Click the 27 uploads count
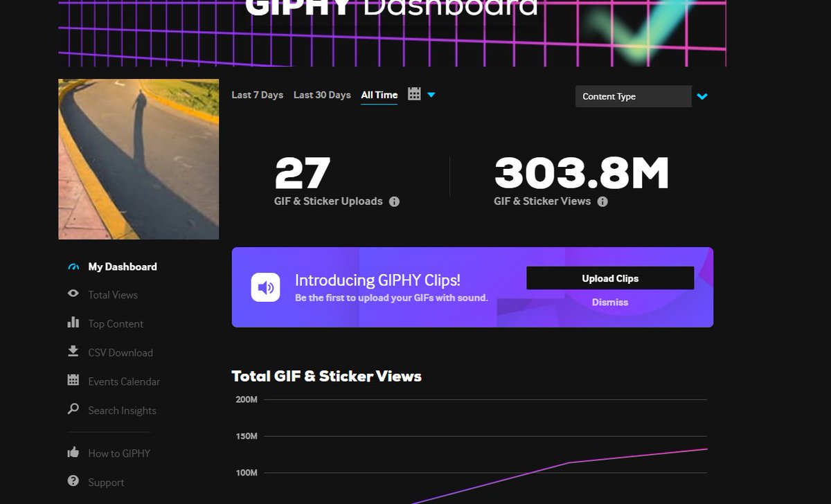The width and height of the screenshot is (831, 504). point(303,173)
